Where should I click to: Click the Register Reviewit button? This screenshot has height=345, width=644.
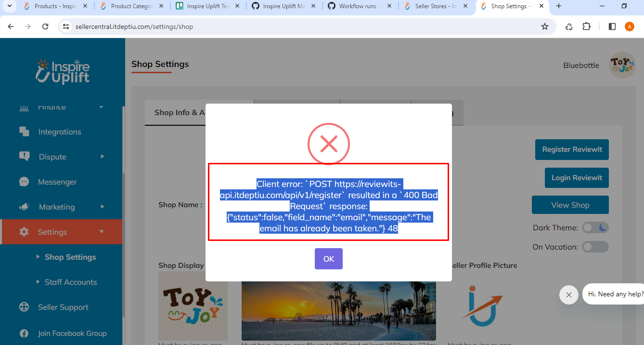pos(572,149)
